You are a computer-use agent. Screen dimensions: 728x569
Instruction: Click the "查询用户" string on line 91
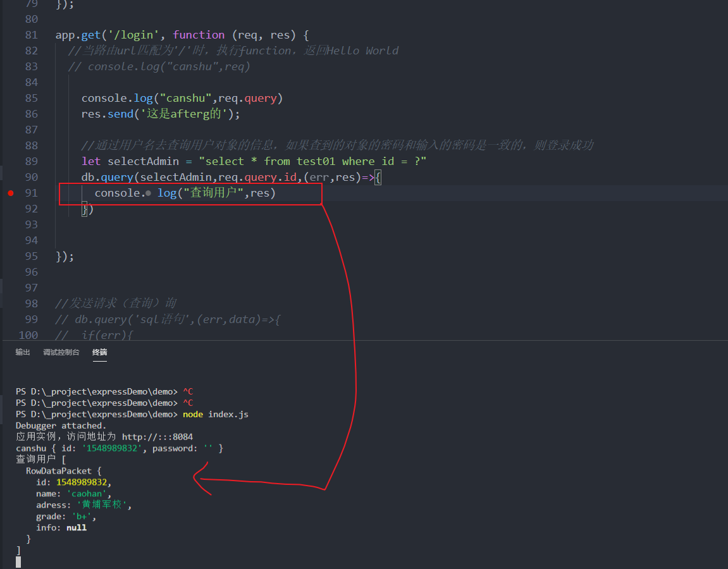[x=214, y=193]
